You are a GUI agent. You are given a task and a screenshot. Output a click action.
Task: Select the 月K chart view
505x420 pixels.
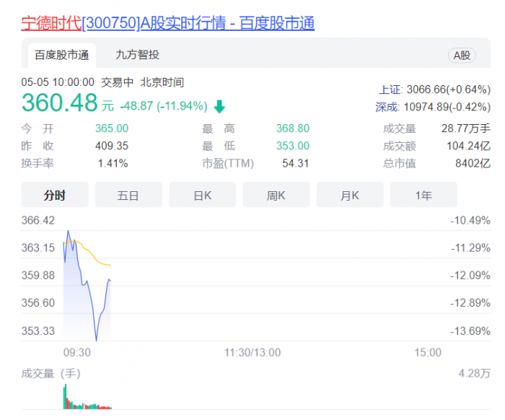tap(350, 195)
